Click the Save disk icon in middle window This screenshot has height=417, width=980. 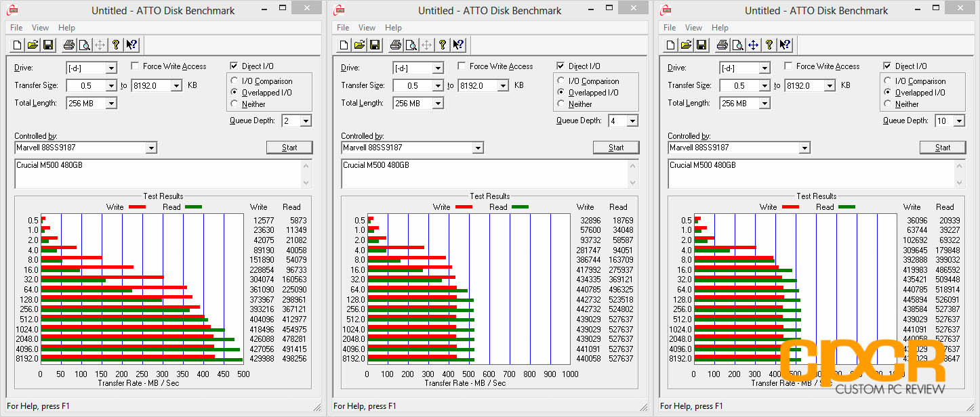375,45
